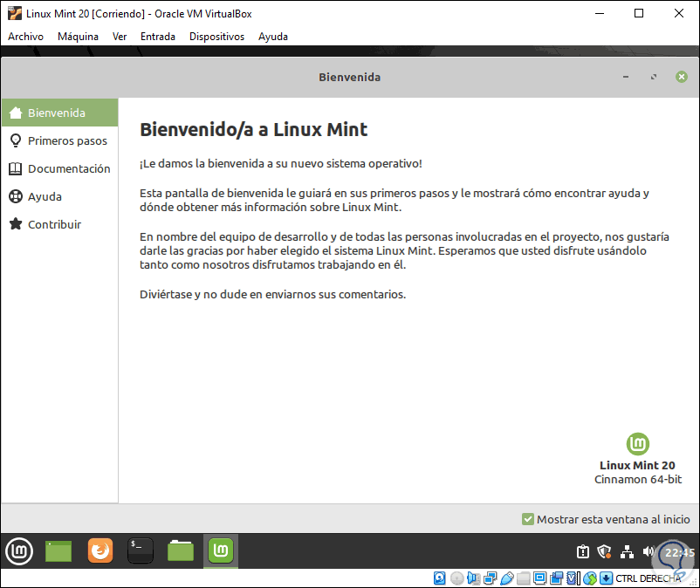Click the shared folders status icon
The height and width of the screenshot is (588, 700).
pos(523,578)
